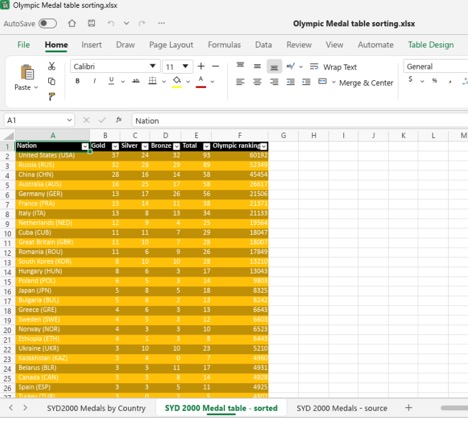This screenshot has width=469, height=427.
Task: Apply percent style format
Action: pyautogui.click(x=434, y=80)
